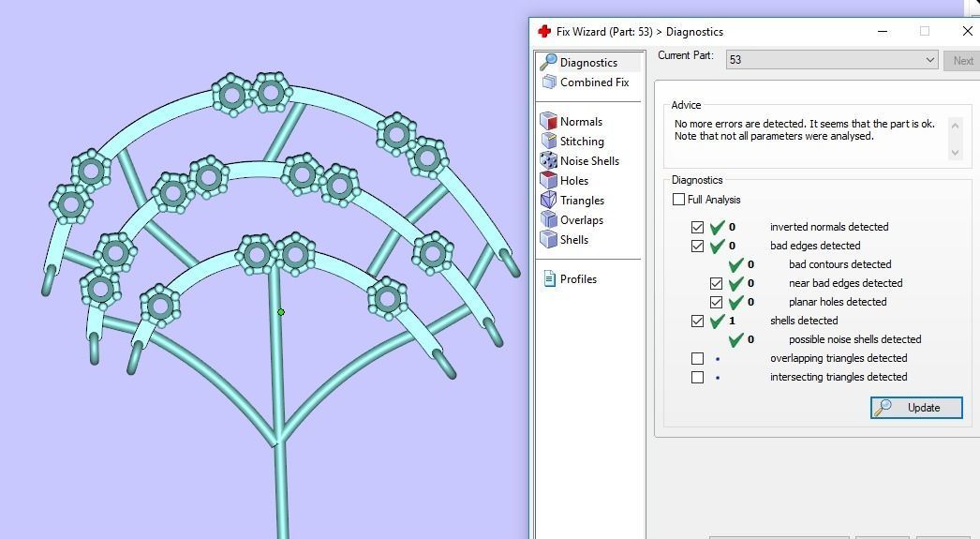Open the Overlaps page
980x539 pixels.
(x=581, y=220)
